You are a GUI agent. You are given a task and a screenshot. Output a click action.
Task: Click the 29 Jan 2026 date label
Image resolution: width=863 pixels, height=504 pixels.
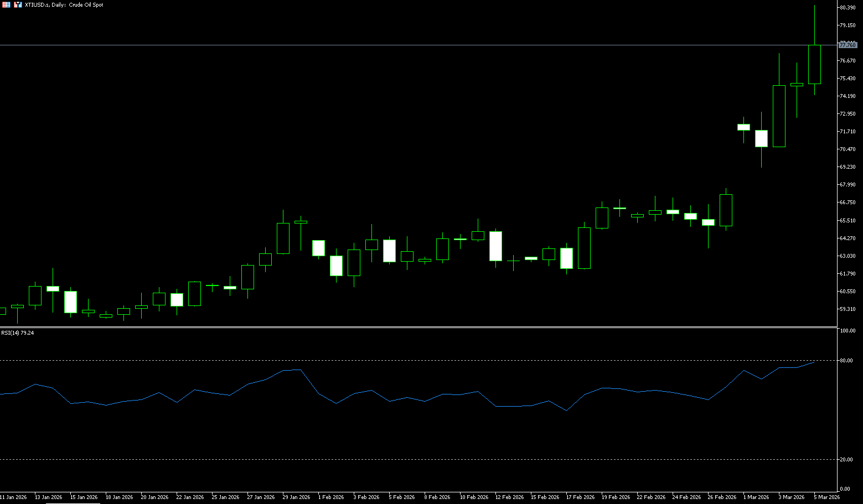(296, 497)
